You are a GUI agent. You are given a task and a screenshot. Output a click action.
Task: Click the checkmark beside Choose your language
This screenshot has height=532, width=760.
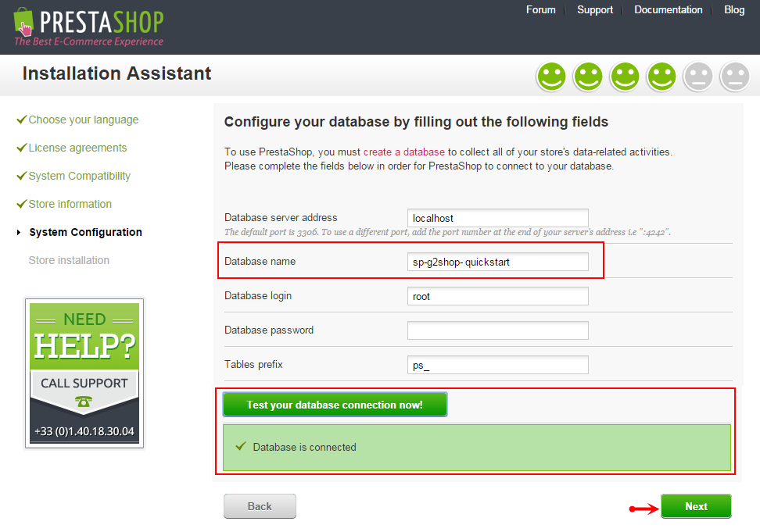tap(21, 120)
